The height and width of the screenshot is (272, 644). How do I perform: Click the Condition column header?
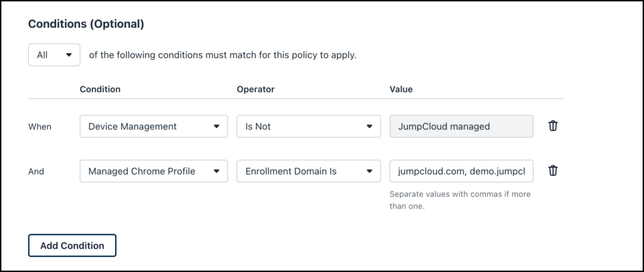[100, 89]
